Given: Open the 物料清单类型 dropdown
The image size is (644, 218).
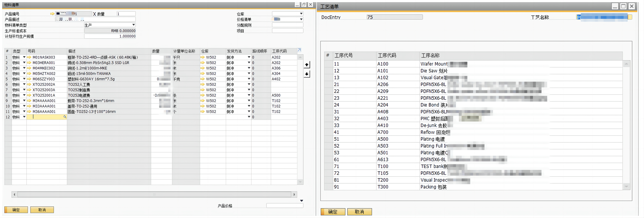Looking at the screenshot, I should coord(134,25).
